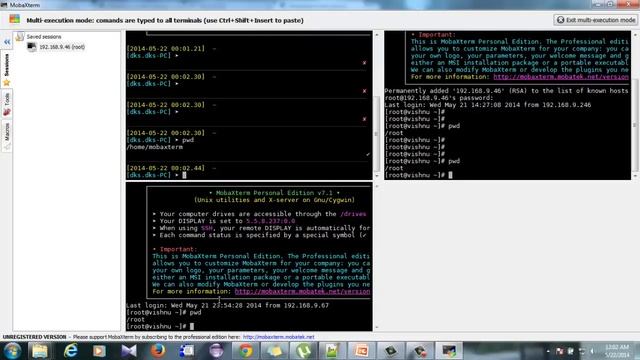The image size is (640, 360).
Task: Open the version link in top-right terminal
Action: [561, 77]
